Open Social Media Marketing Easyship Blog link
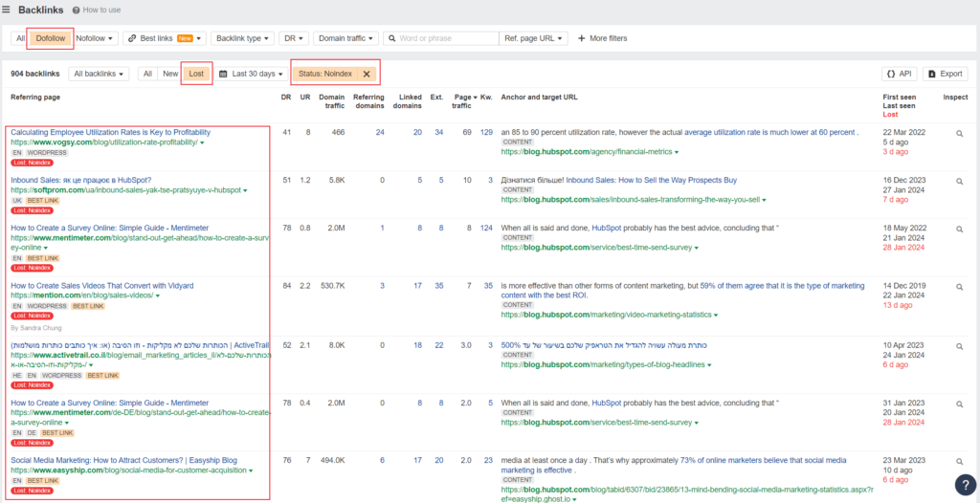Image resolution: width=980 pixels, height=503 pixels. tap(123, 460)
